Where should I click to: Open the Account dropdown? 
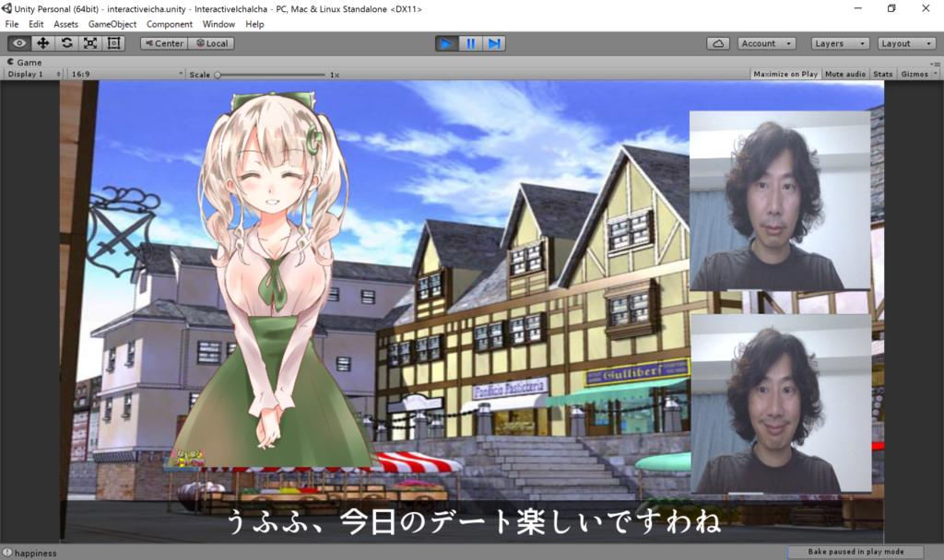click(x=766, y=43)
